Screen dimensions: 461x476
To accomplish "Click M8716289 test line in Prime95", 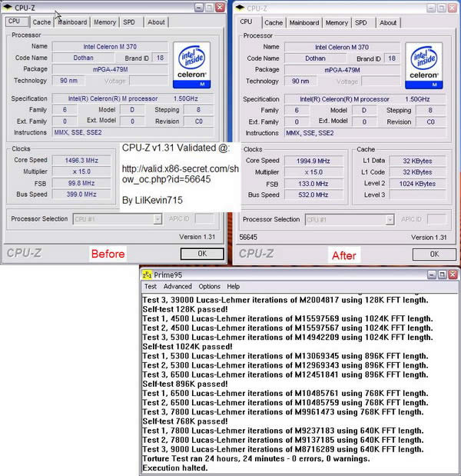I will pos(283,449).
